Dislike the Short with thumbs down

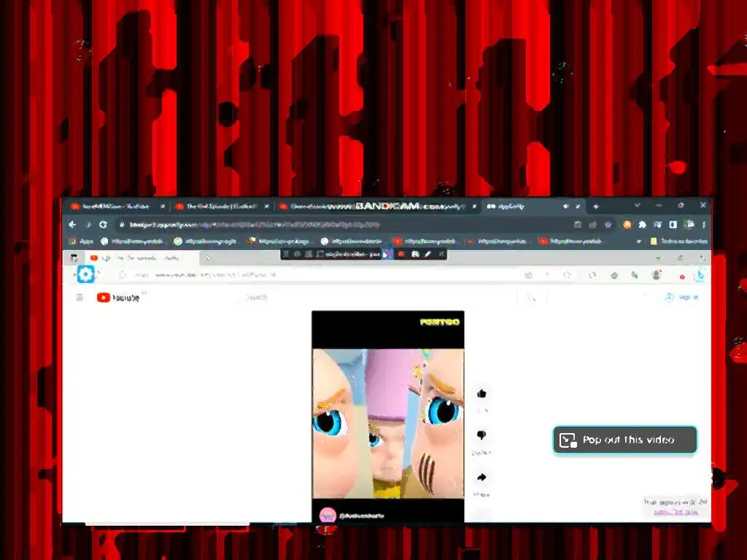[481, 435]
